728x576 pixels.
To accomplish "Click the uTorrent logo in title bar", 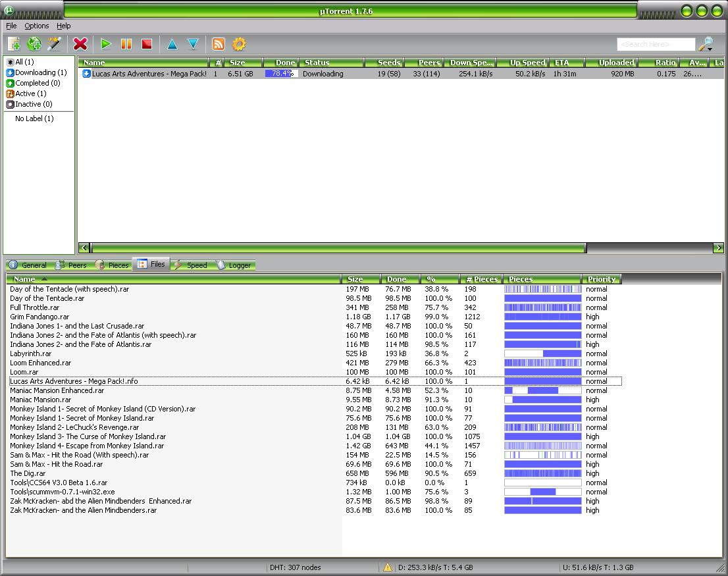I will [9, 11].
